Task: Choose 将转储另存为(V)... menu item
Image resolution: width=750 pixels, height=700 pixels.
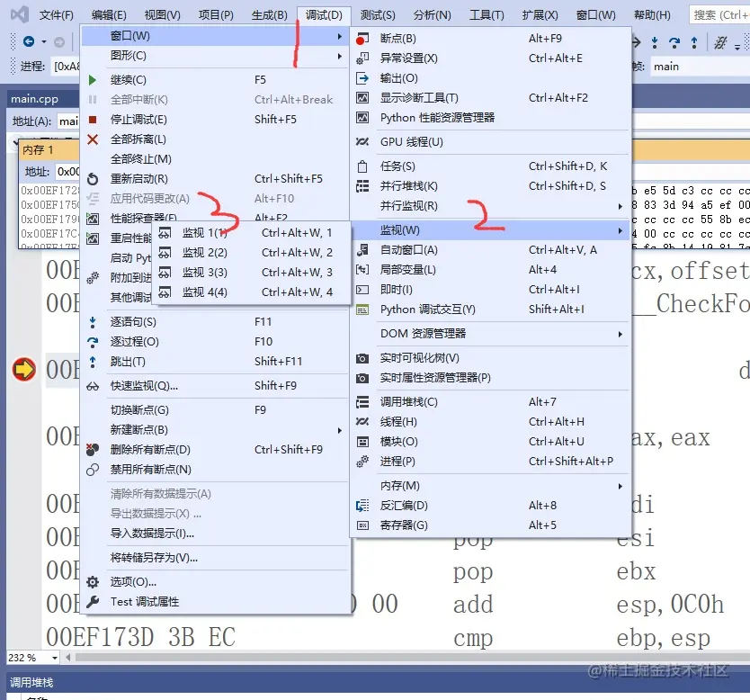Action: (214, 558)
